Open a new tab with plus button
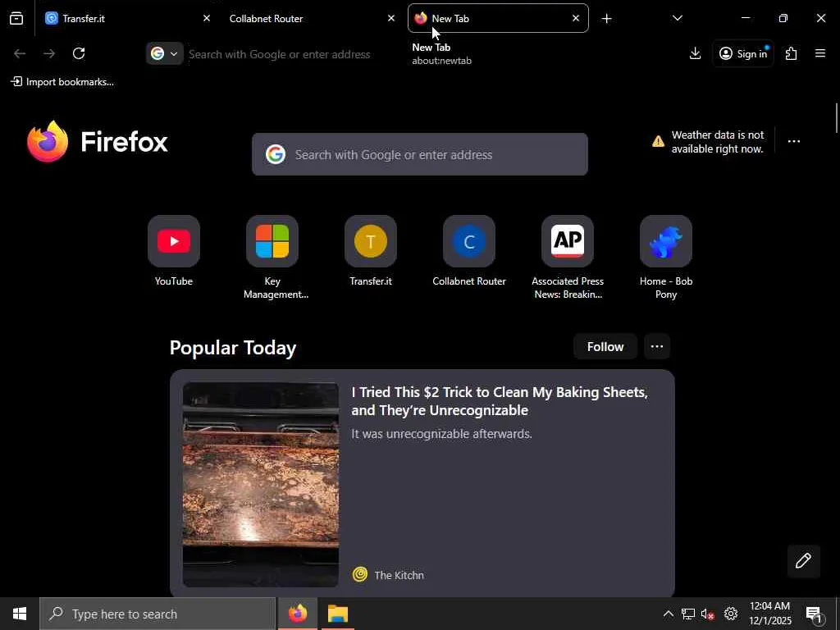840x630 pixels. tap(606, 19)
